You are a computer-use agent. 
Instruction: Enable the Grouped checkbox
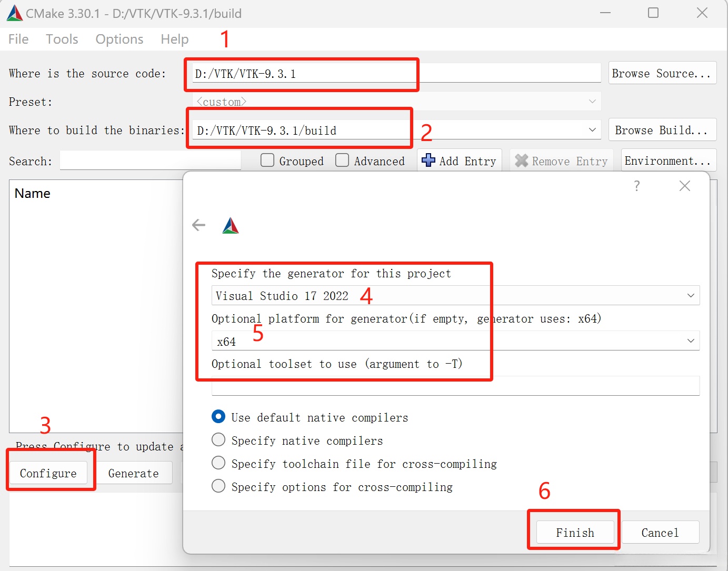coord(267,161)
